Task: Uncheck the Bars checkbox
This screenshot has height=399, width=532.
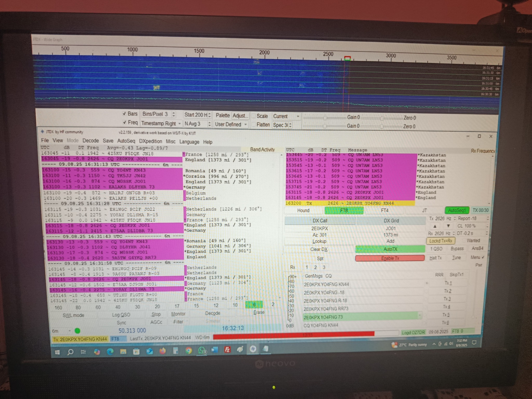Action: (x=124, y=114)
